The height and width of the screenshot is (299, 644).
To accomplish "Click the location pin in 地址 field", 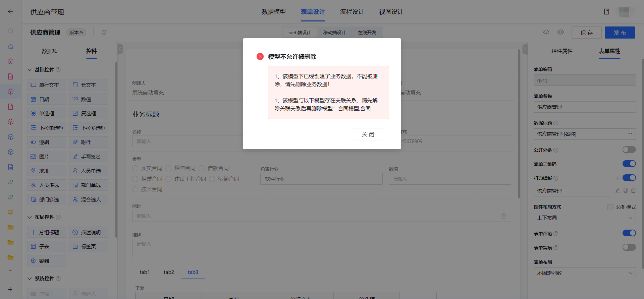I will (x=503, y=216).
